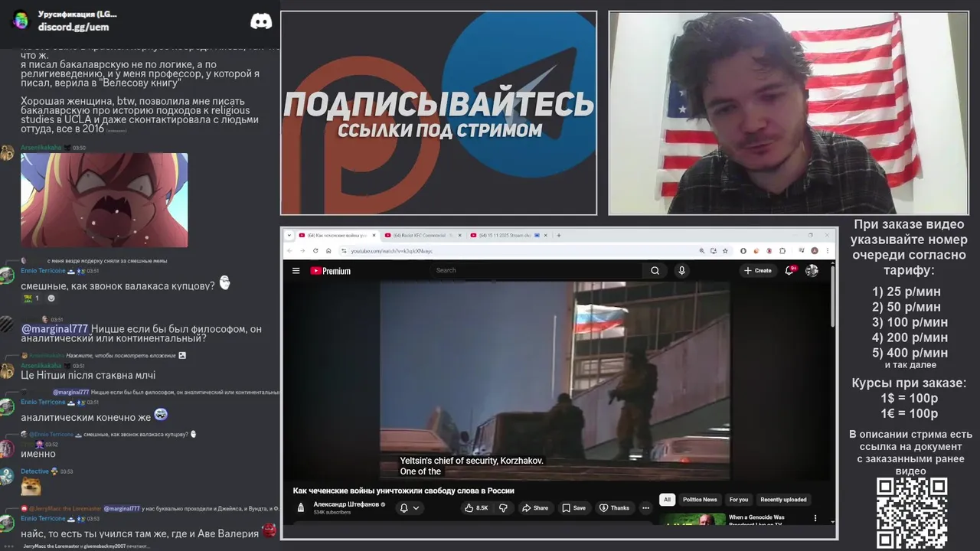Open browser extensions puzzle icon
980x551 pixels.
coord(782,251)
